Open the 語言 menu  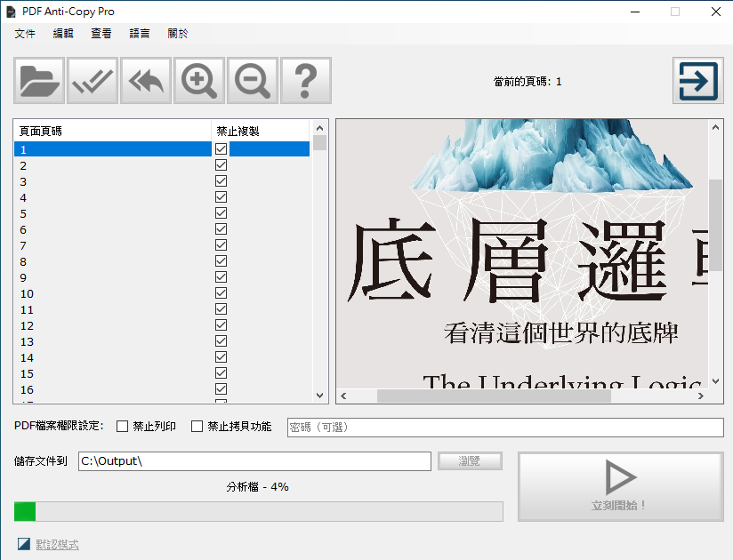point(140,34)
